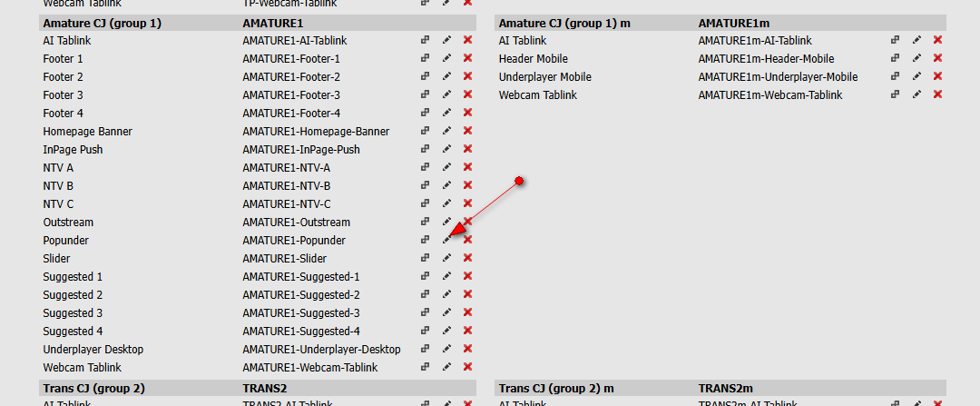Select the AMATURE1-Outstream zone name
Screen dimensions: 980x406
(296, 223)
